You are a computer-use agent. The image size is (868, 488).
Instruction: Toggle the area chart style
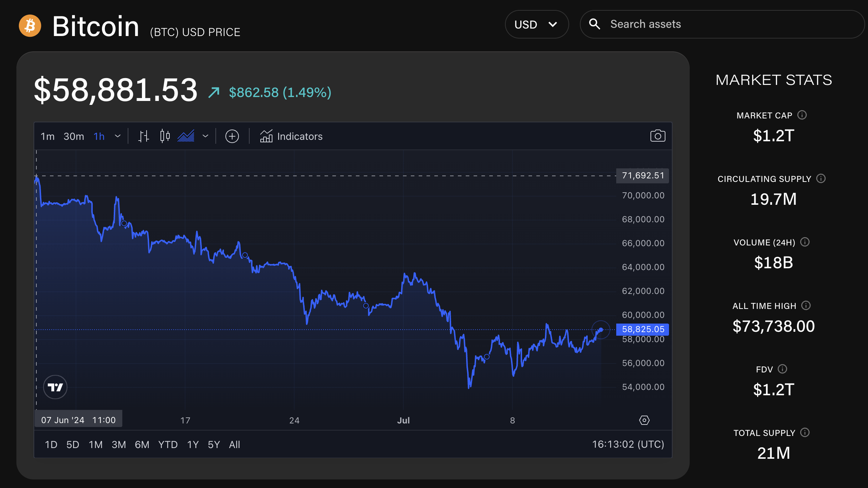(186, 136)
